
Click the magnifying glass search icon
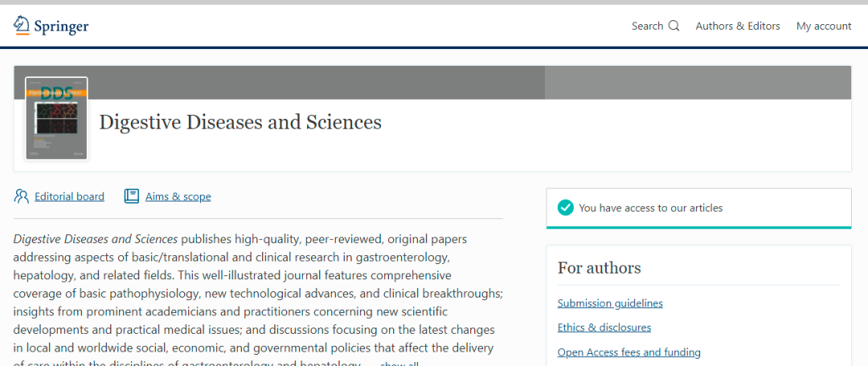point(674,26)
